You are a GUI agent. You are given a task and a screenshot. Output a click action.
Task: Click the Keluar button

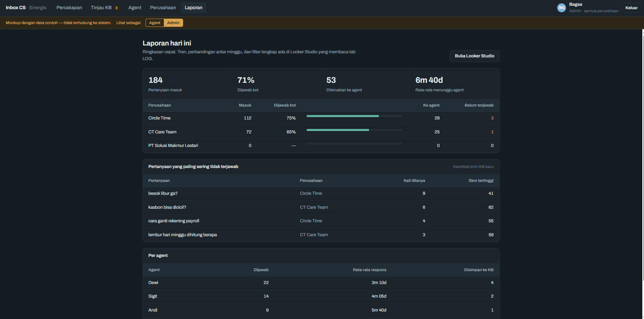631,8
